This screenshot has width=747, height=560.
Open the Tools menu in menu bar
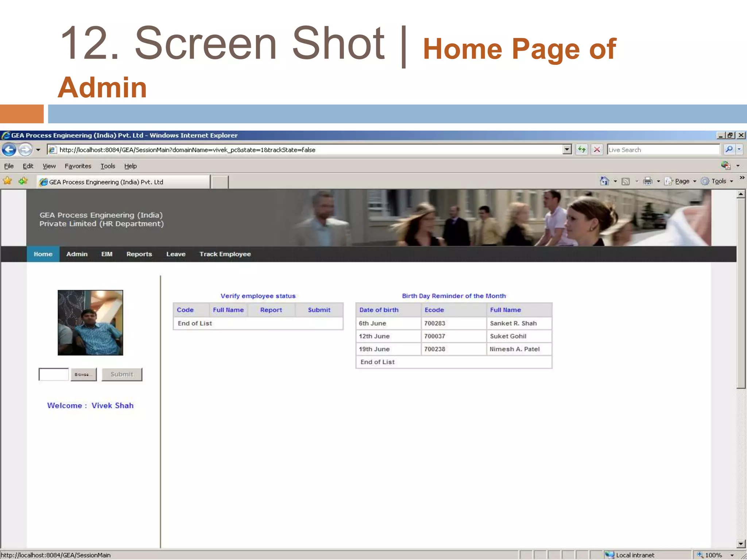click(x=108, y=166)
